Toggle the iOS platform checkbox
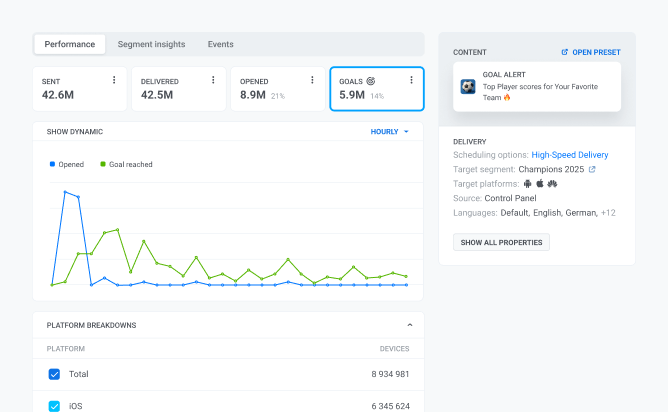Viewport: 668px width, 412px height. [x=55, y=406]
